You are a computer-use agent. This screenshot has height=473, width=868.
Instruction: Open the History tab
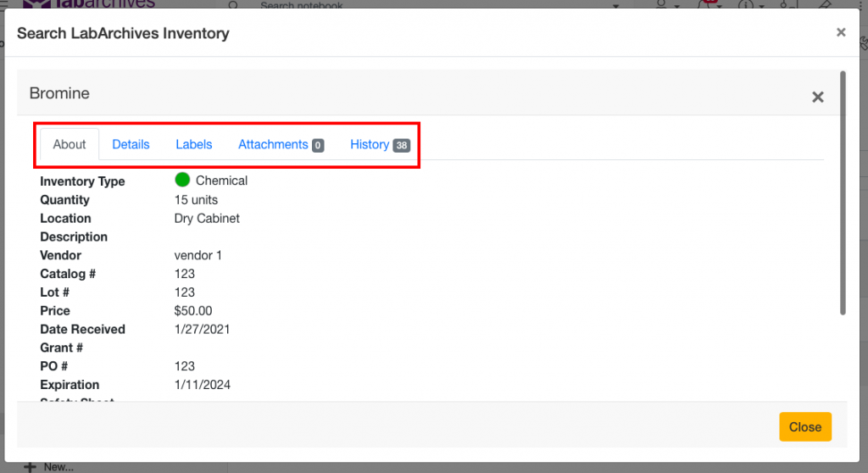[x=380, y=145]
